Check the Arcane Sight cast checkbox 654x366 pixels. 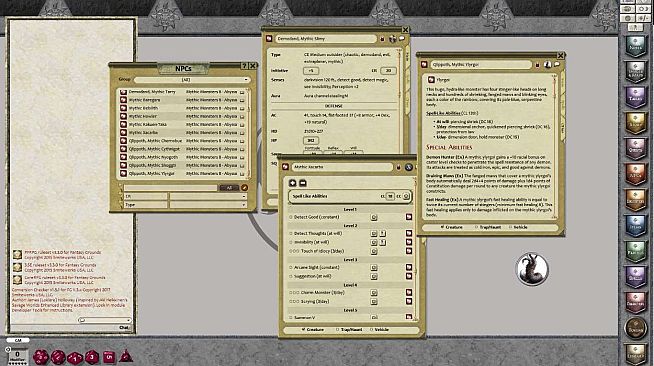[291, 268]
